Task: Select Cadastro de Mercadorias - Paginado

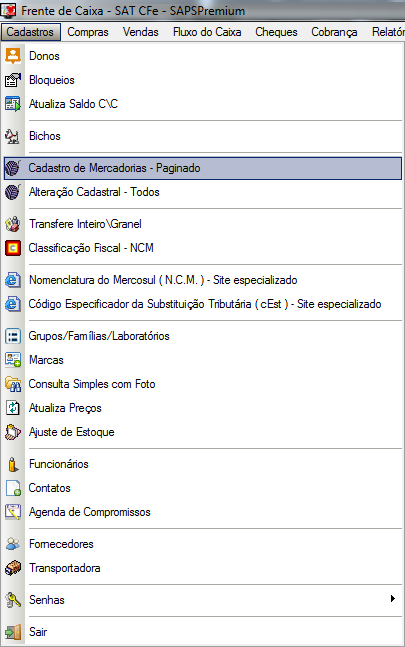Action: [202, 168]
